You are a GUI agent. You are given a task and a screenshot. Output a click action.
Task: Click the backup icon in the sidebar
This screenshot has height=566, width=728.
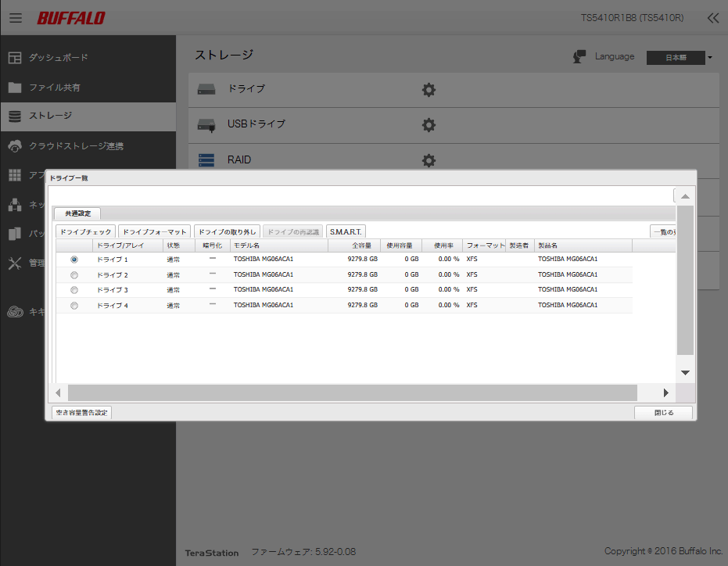click(x=15, y=234)
